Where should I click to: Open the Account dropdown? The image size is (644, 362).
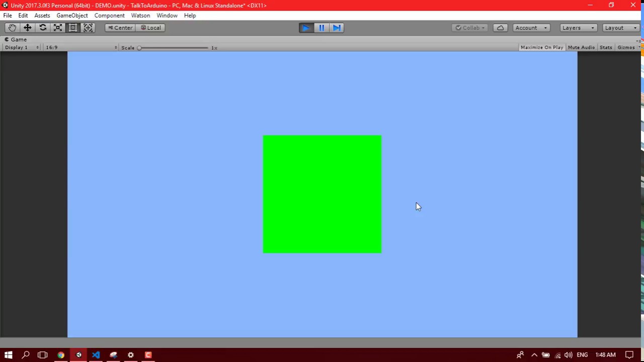[531, 28]
